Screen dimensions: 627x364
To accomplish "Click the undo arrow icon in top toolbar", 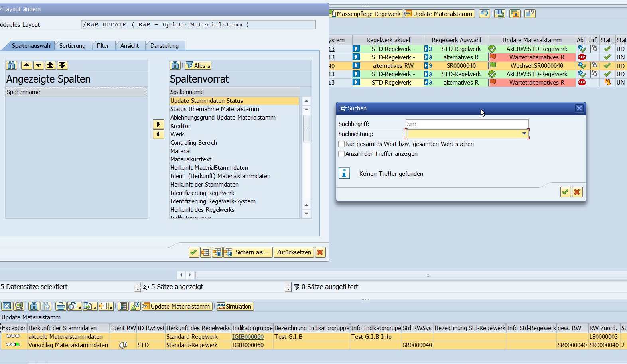I will (484, 14).
